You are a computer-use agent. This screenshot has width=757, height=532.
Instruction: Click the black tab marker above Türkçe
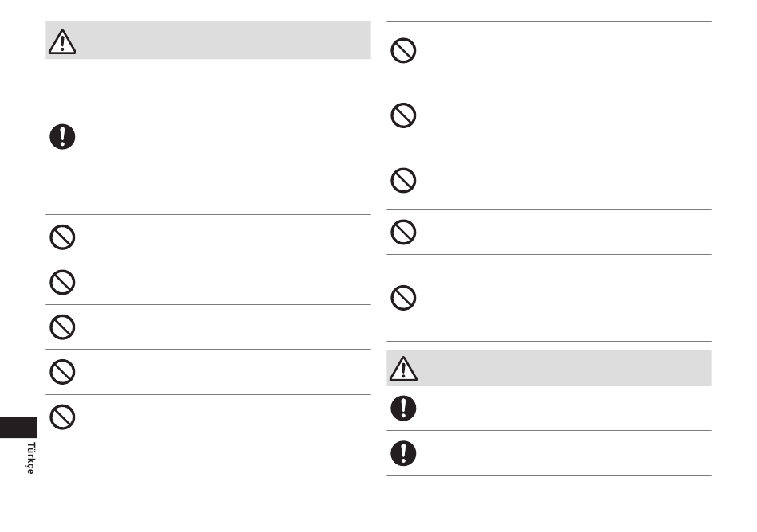[x=18, y=428]
